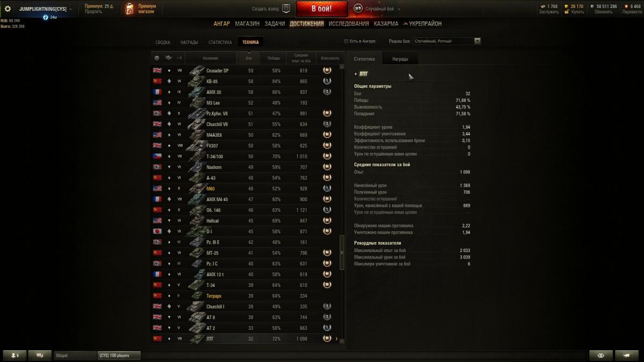The height and width of the screenshot is (362, 644).
Task: Open the Исследования menu section
Action: pyautogui.click(x=349, y=24)
